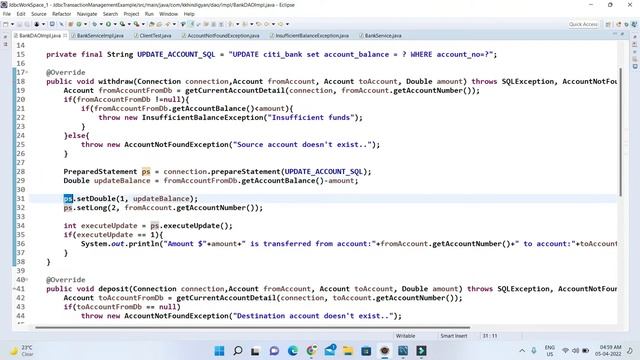
Task: Switch to the Java EE perspective icon
Action: pos(618,24)
